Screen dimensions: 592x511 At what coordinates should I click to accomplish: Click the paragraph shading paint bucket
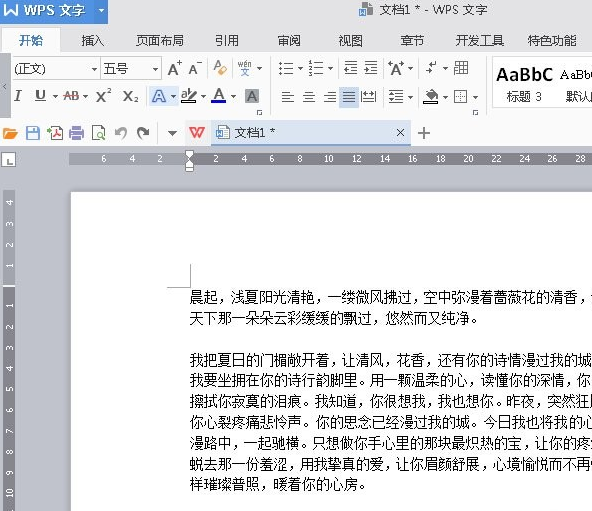(x=431, y=97)
